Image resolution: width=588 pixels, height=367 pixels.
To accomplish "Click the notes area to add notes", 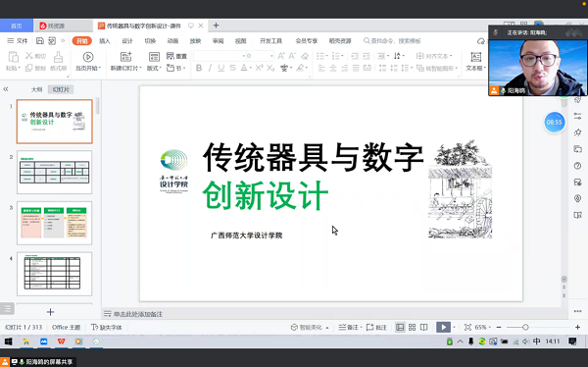I will (x=138, y=314).
